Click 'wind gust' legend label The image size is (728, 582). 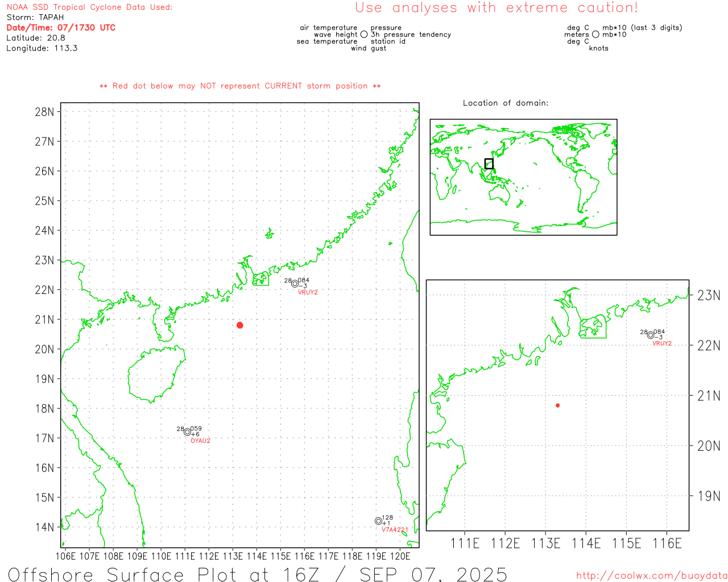(x=369, y=48)
